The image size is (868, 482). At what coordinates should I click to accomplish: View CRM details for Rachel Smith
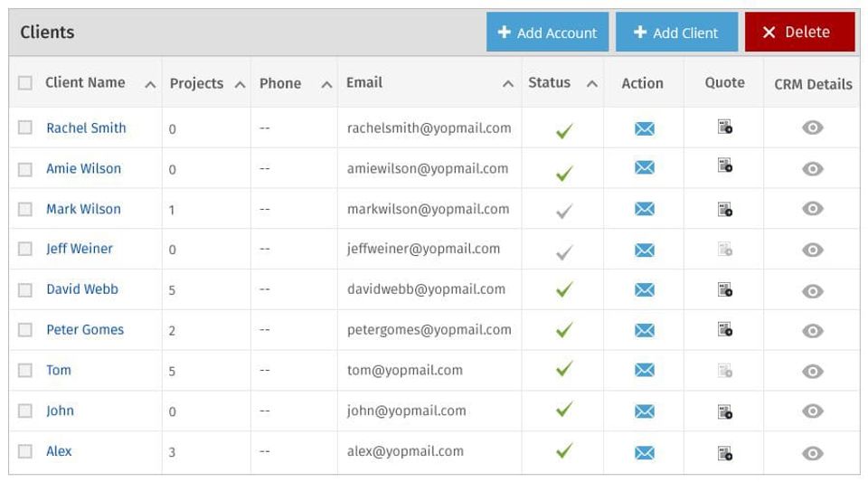click(812, 128)
